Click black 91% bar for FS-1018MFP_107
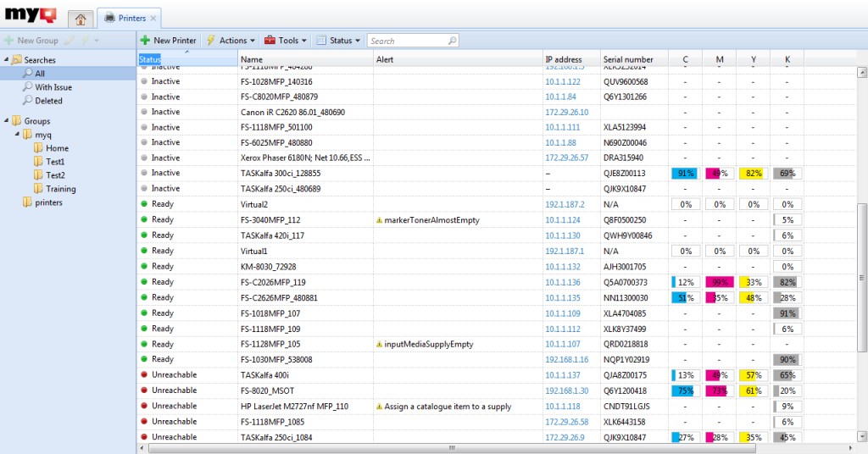The height and width of the screenshot is (454, 868). click(787, 313)
